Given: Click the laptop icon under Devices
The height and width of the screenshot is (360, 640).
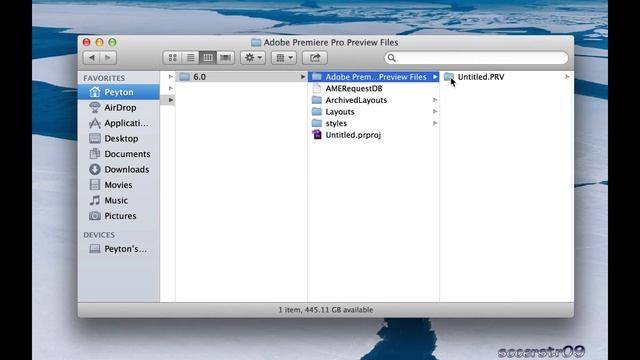Looking at the screenshot, I should 95,249.
